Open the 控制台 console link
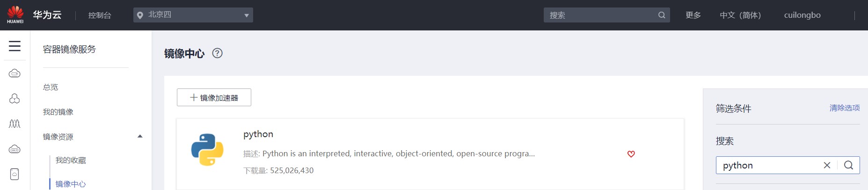Image resolution: width=868 pixels, height=190 pixels. coord(100,15)
